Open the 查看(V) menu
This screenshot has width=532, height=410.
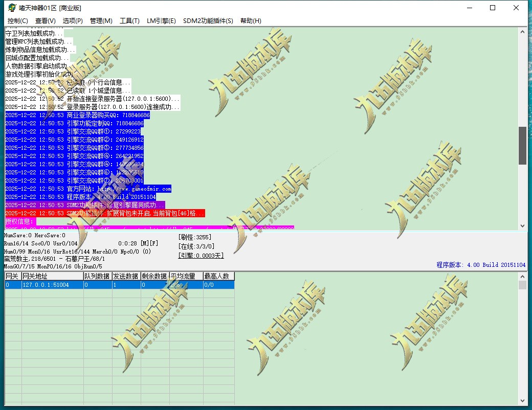coord(46,20)
